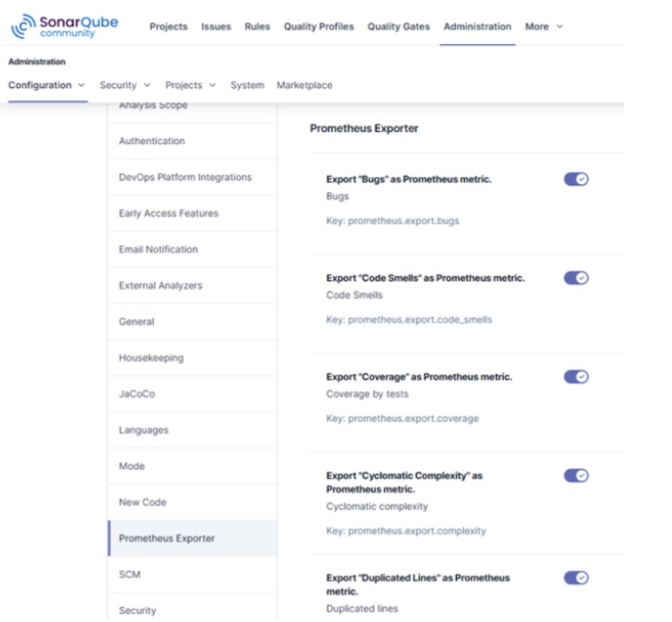The width and height of the screenshot is (672, 622).
Task: Open the Configuration dropdown
Action: click(x=46, y=85)
